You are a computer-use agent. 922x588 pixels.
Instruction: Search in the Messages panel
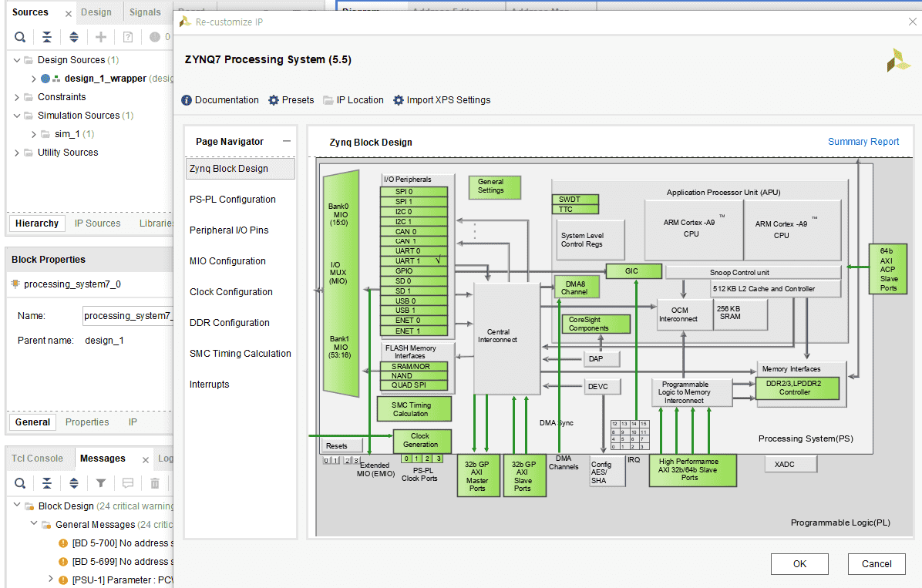(x=20, y=483)
